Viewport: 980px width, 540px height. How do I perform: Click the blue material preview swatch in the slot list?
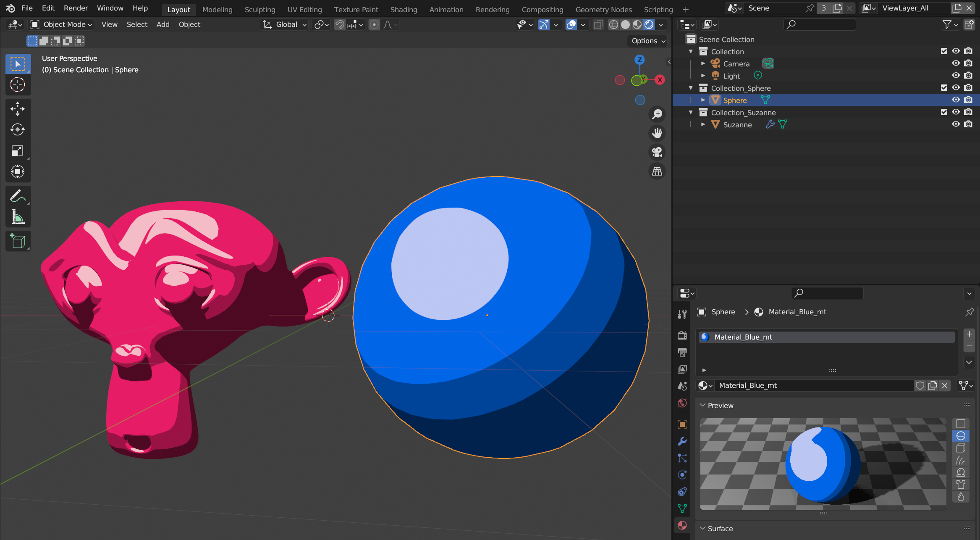(706, 337)
